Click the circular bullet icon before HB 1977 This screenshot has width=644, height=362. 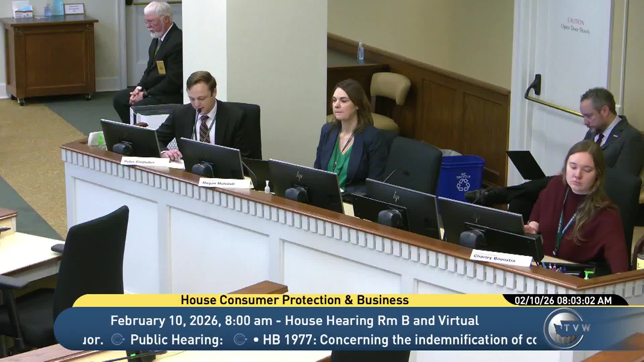coord(240,340)
